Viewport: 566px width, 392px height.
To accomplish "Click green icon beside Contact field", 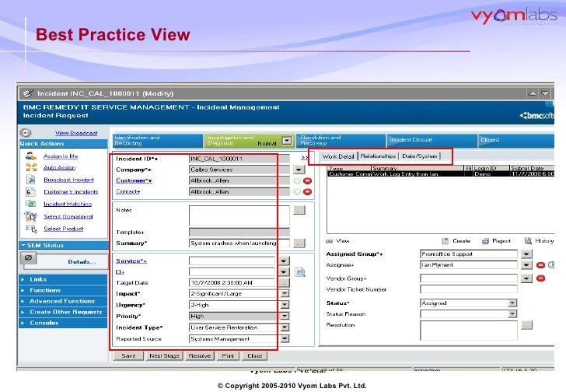I will point(298,191).
